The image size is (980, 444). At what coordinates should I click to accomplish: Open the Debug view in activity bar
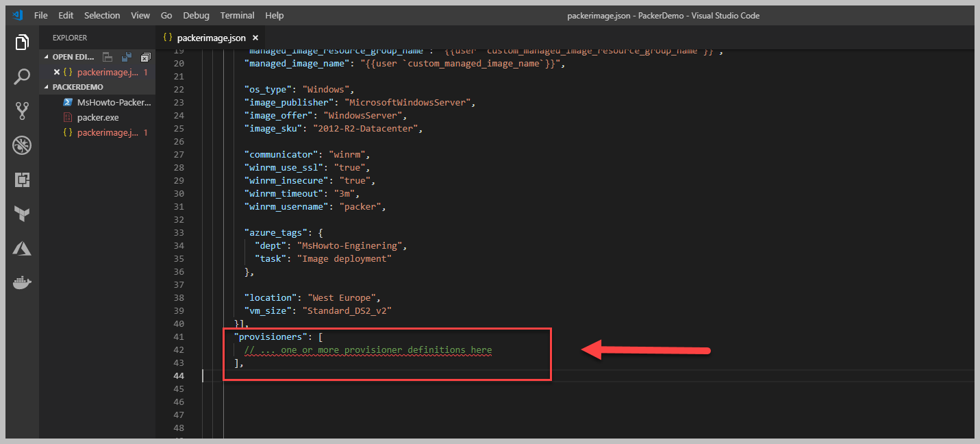pos(22,145)
